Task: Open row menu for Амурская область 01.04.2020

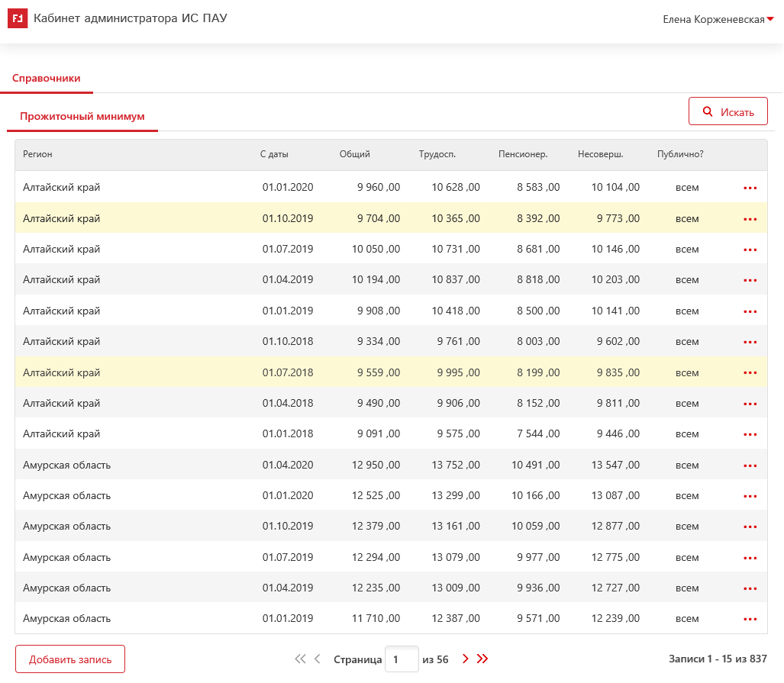Action: coord(750,466)
